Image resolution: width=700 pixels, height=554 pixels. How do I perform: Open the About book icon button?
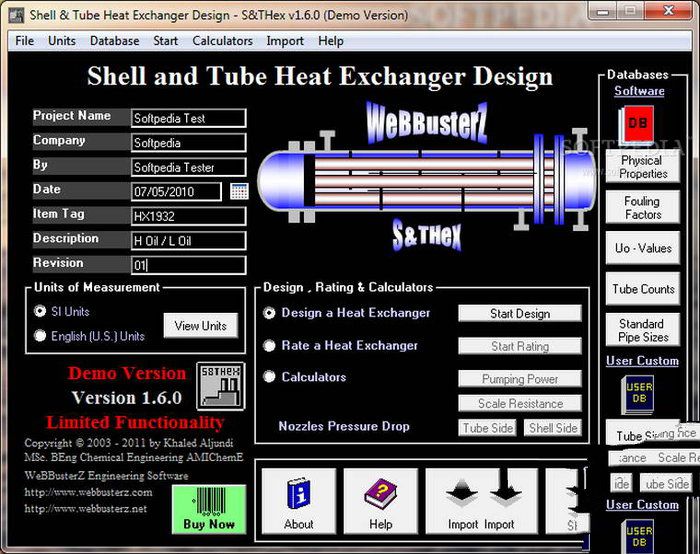[x=299, y=501]
